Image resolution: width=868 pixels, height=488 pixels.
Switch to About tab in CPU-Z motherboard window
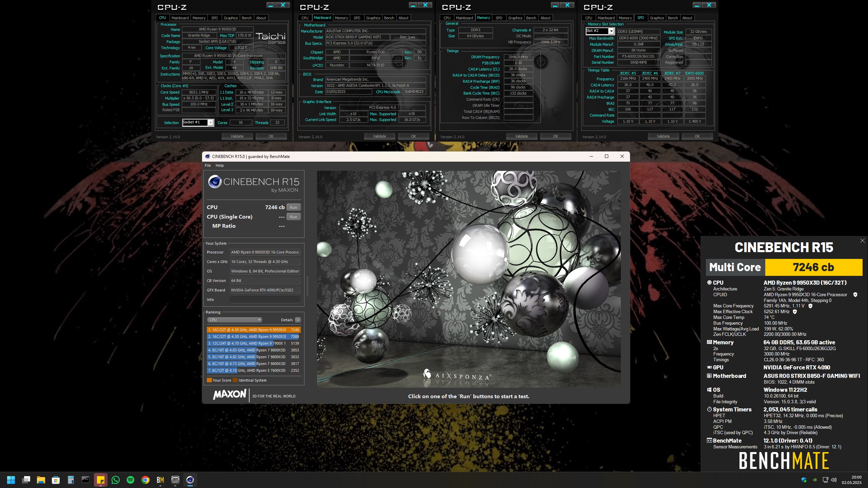(403, 18)
